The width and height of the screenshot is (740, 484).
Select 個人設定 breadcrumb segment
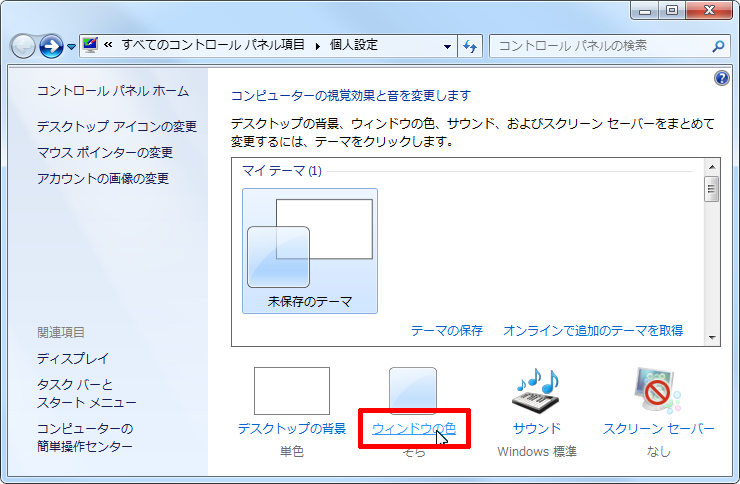354,45
